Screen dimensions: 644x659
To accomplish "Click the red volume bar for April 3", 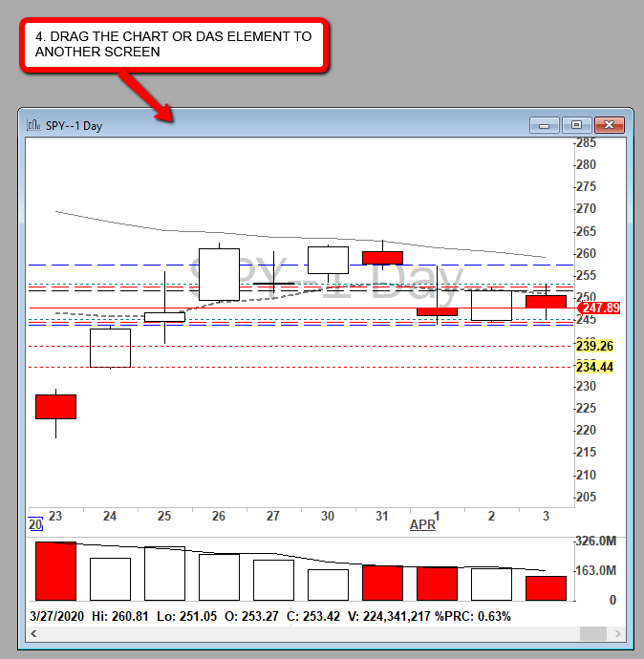I will point(546,587).
